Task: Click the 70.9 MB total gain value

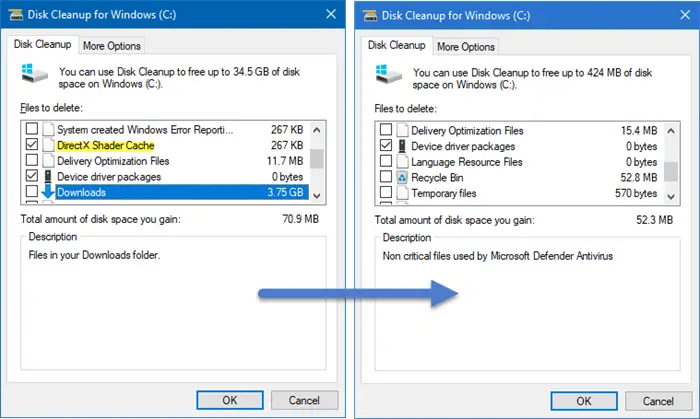Action: (300, 219)
